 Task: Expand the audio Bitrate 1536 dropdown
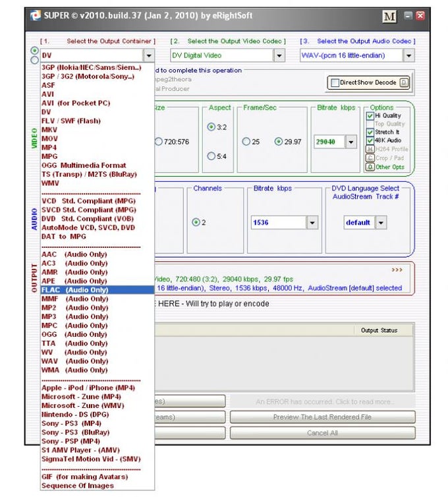(x=312, y=223)
